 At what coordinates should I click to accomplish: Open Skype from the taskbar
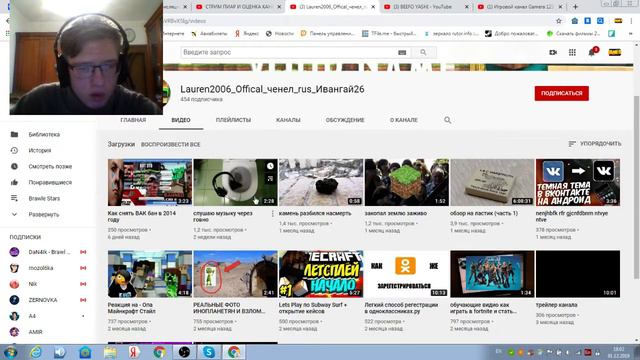(209, 352)
